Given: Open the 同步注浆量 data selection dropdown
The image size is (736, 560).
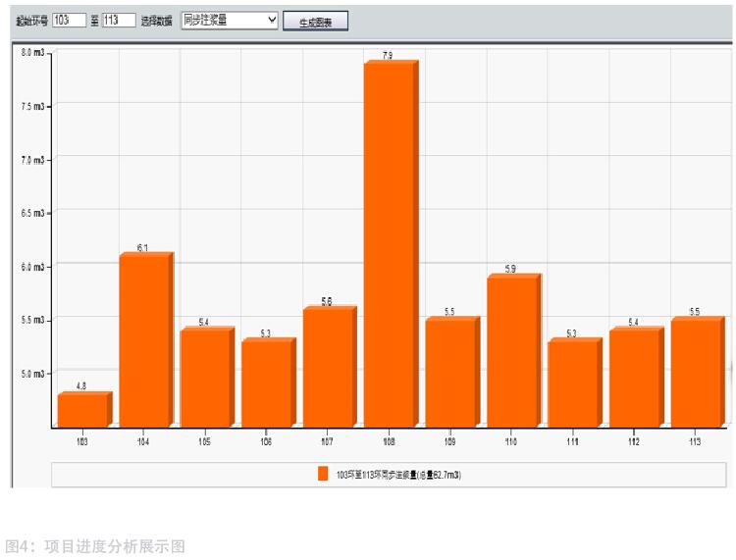Looking at the screenshot, I should click(230, 20).
